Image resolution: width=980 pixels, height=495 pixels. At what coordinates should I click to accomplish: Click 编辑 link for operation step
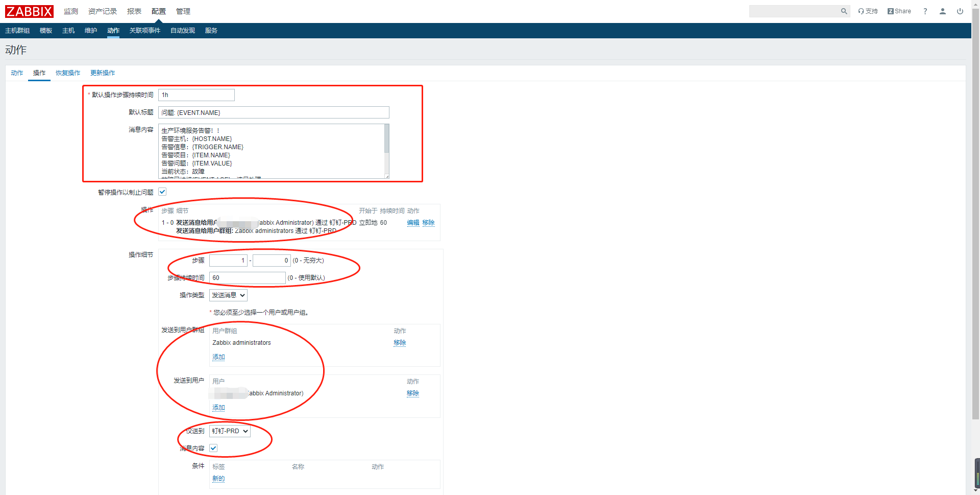(413, 223)
